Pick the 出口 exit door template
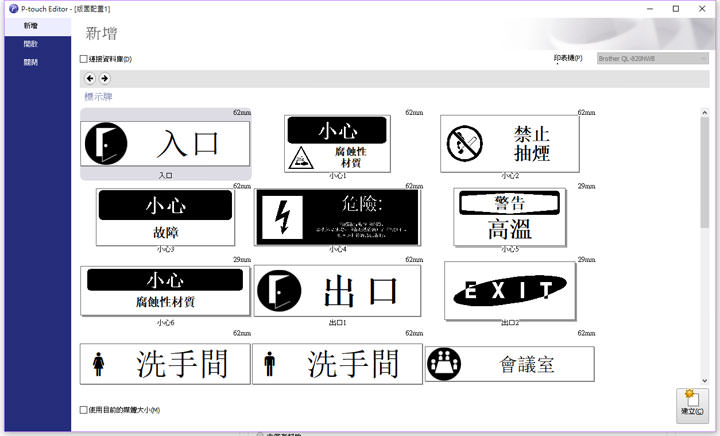The image size is (720, 436). pos(337,290)
